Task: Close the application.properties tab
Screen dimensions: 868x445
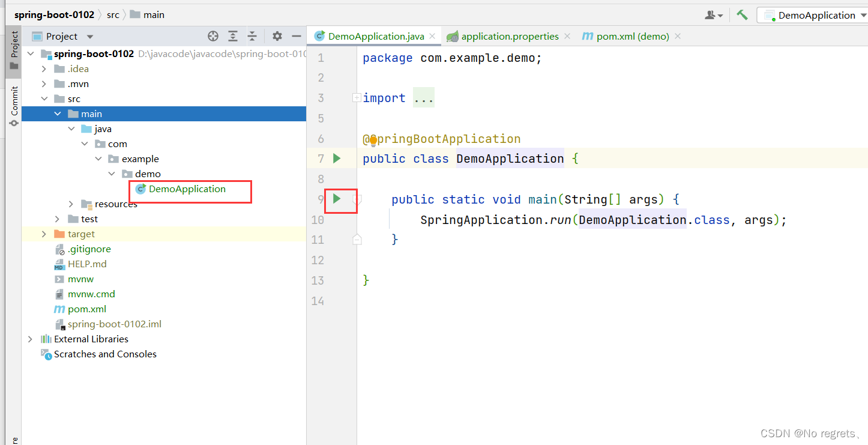Action: [x=567, y=36]
